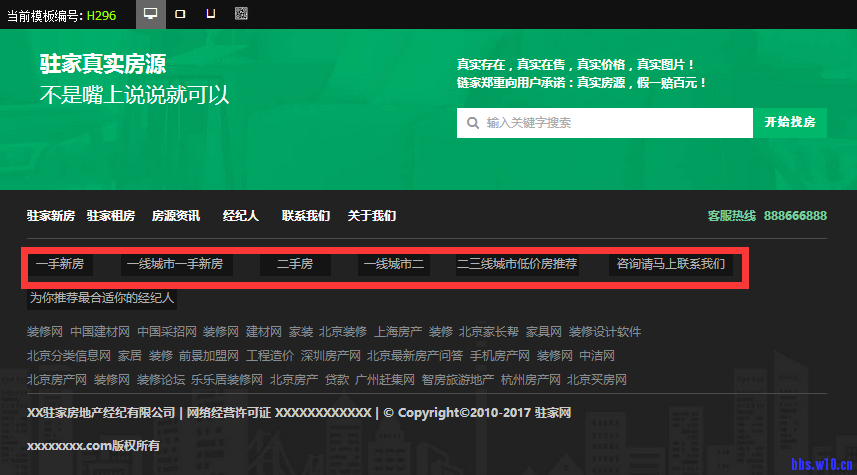Screen dimensions: 857x475
Task: Go to 房源资讯 in navigation
Action: point(176,216)
